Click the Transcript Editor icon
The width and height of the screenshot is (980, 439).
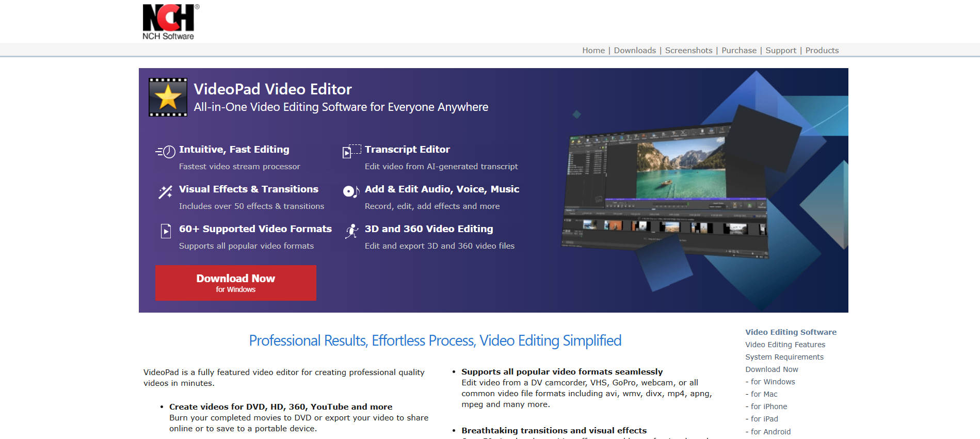click(x=351, y=151)
